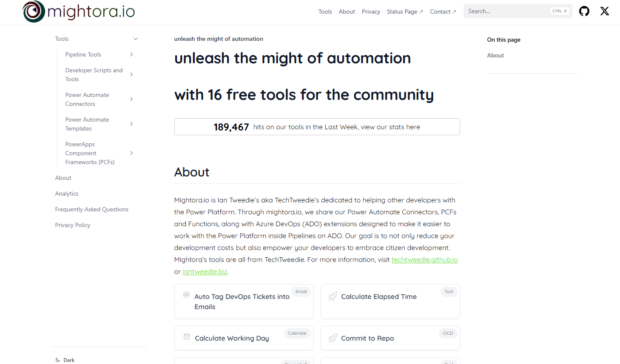This screenshot has height=364, width=620.
Task: Open the X (Twitter) profile icon
Action: pyautogui.click(x=604, y=11)
